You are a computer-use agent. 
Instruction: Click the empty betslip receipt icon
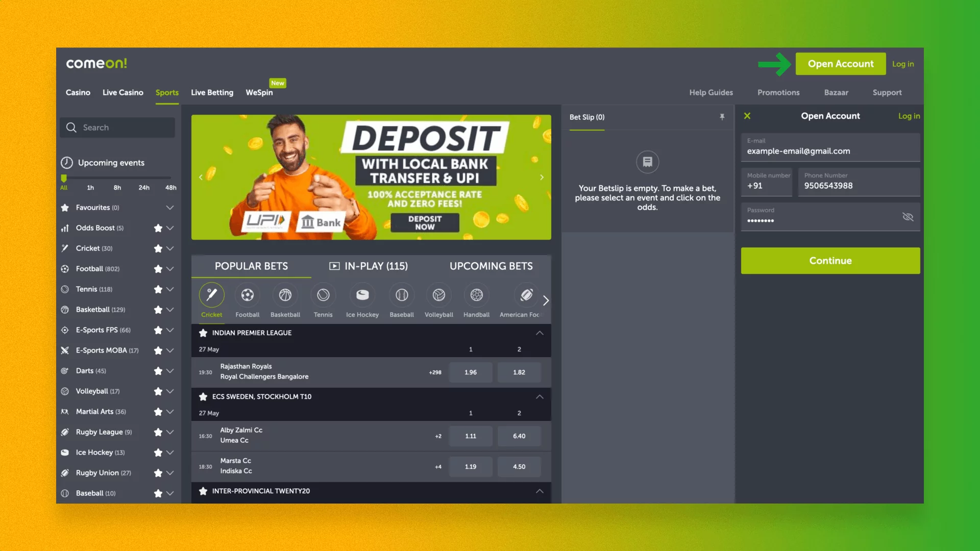point(647,162)
